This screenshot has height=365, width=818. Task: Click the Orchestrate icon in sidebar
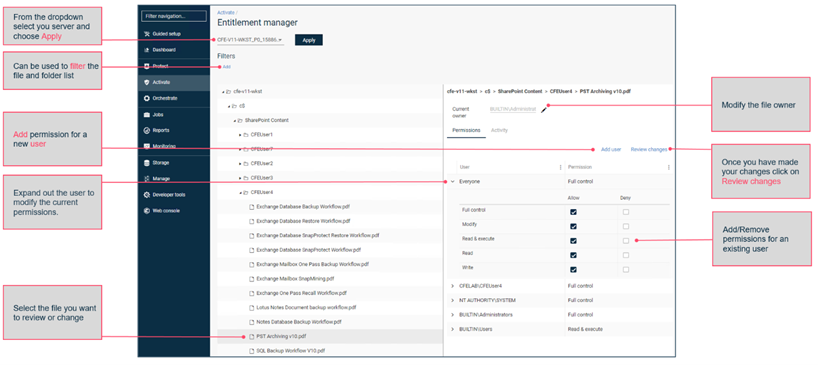[147, 98]
